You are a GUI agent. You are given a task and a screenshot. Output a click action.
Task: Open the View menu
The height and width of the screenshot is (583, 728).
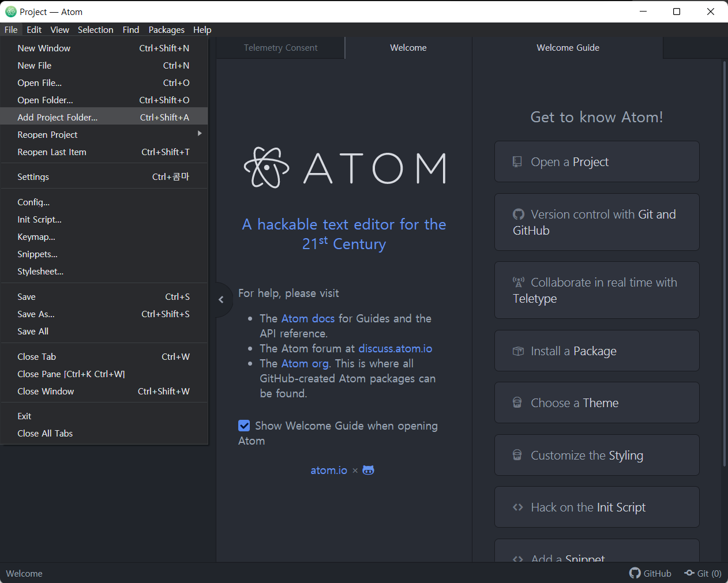click(59, 29)
